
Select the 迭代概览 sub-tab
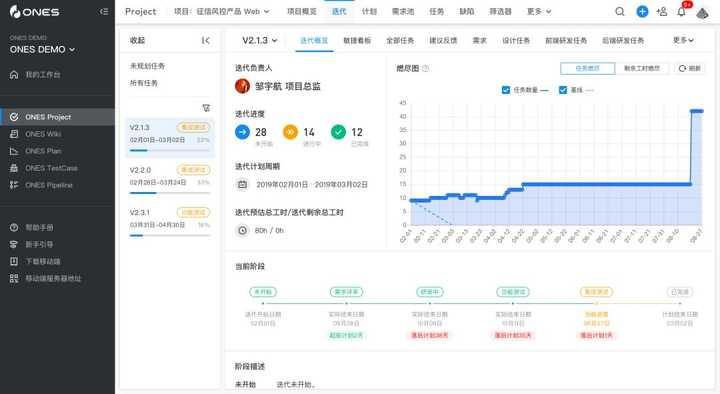314,40
